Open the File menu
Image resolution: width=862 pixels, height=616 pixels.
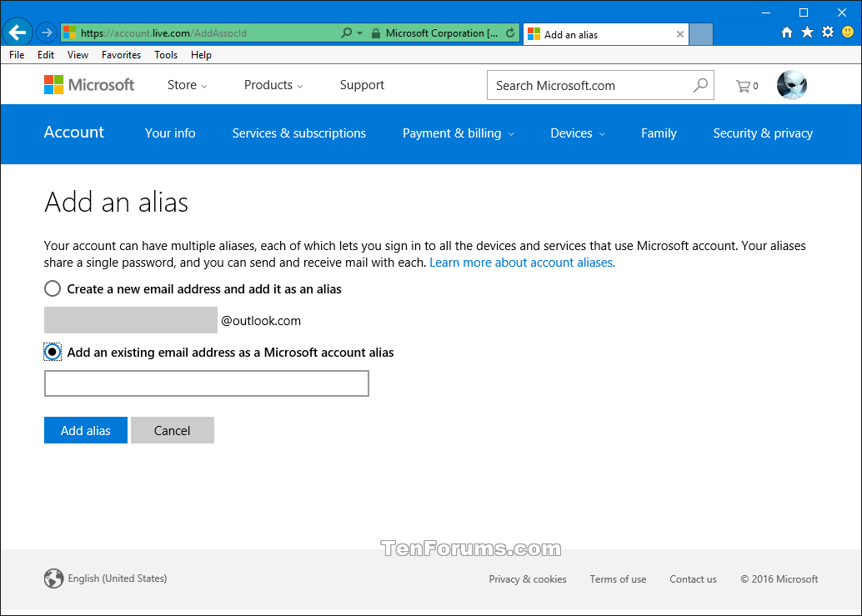(17, 55)
